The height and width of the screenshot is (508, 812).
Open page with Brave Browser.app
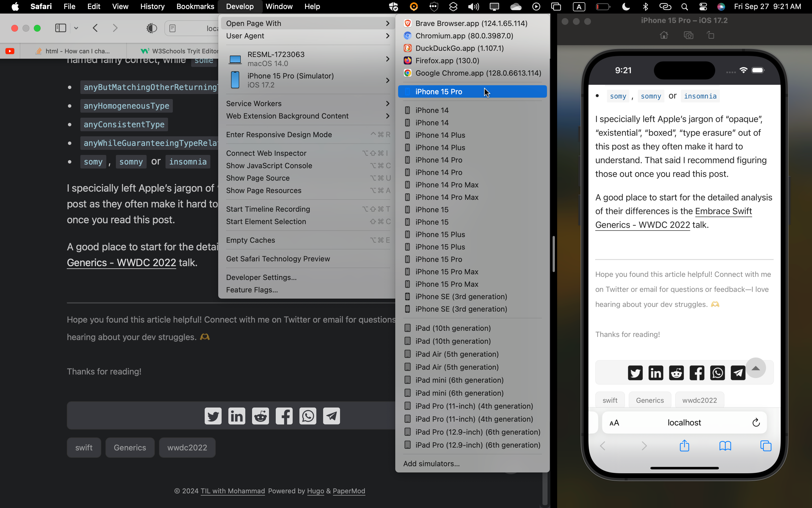[472, 23]
